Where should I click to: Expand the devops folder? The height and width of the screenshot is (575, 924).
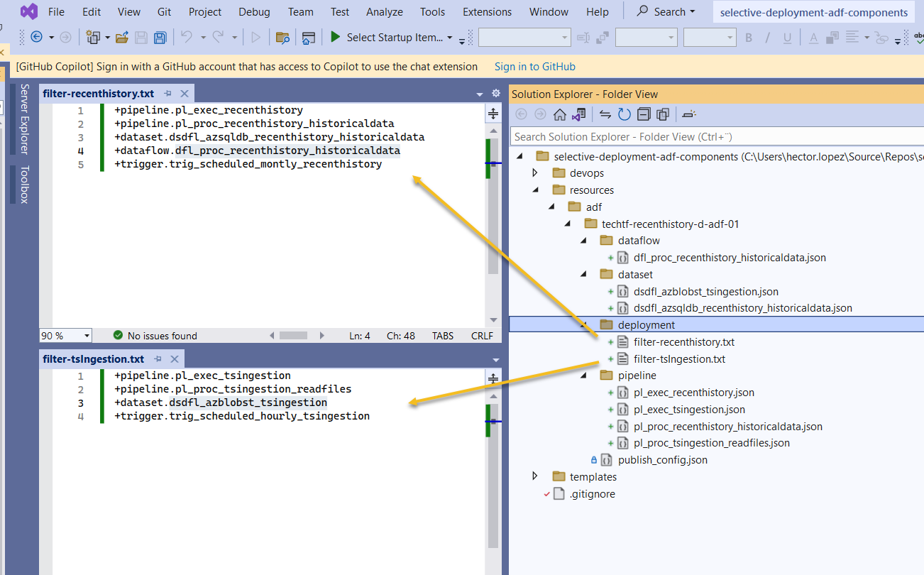click(535, 173)
